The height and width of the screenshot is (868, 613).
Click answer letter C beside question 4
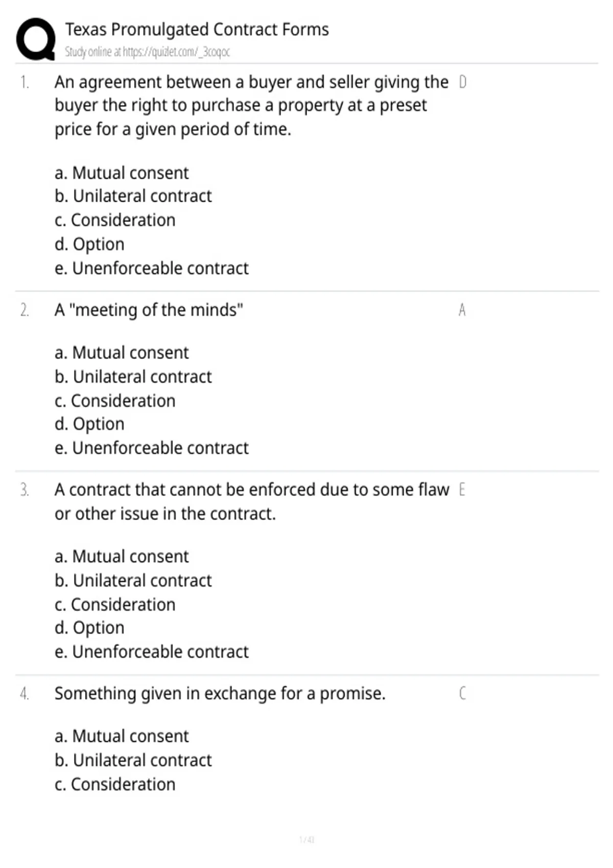(x=462, y=693)
